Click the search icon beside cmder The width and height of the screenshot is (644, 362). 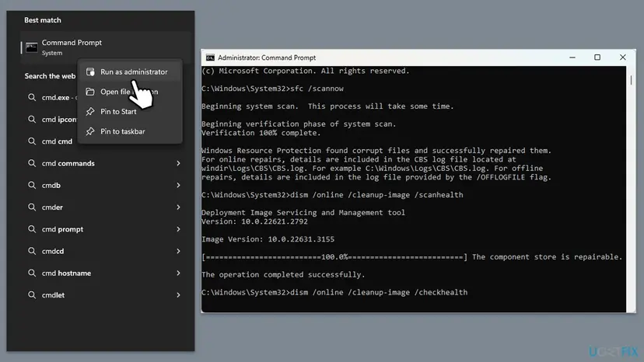click(32, 207)
